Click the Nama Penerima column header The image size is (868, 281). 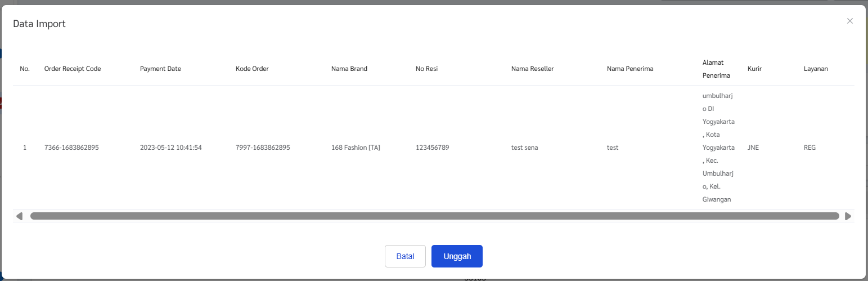pyautogui.click(x=630, y=69)
